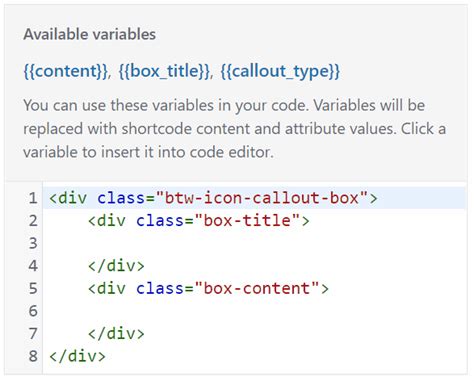This screenshot has width=474, height=381.
Task: Click the closing div tag on line 4
Action: 116,266
